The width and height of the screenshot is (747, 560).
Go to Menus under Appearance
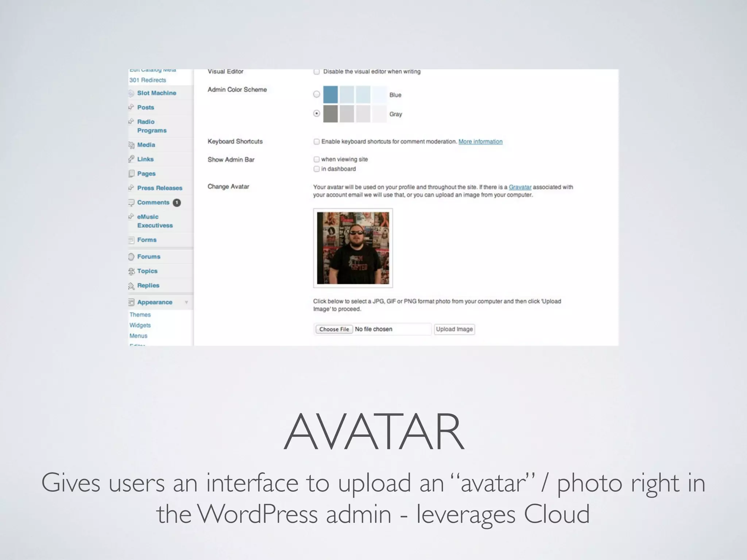click(138, 336)
